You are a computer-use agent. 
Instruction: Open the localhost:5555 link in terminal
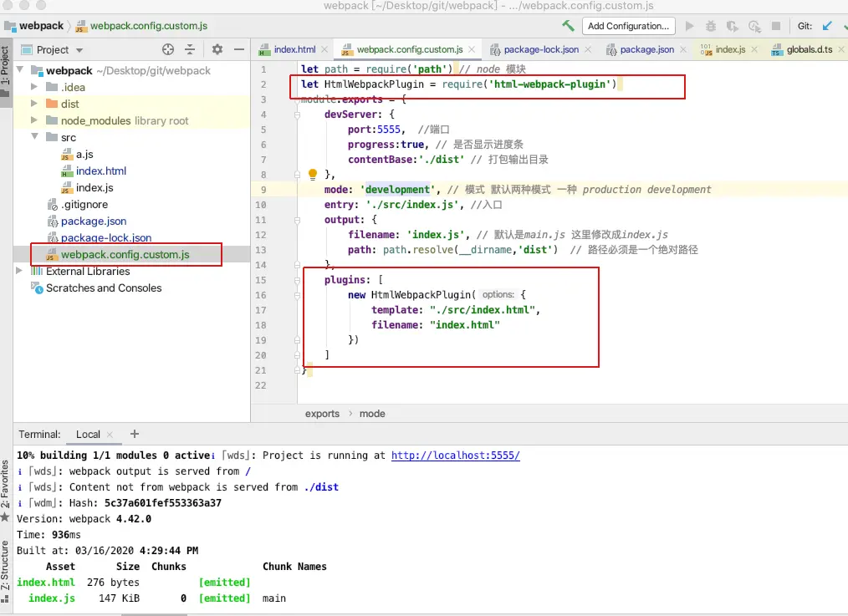tap(456, 456)
